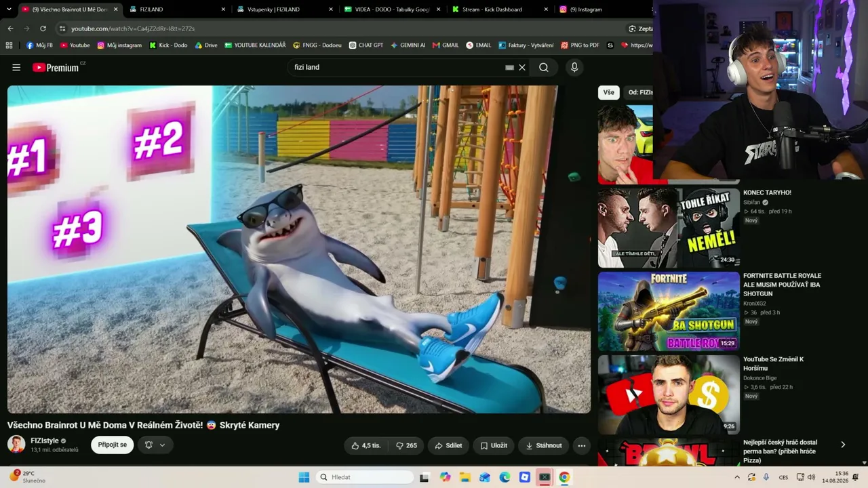
Task: Open the on-screen keyboard icon in search box
Action: click(509, 68)
